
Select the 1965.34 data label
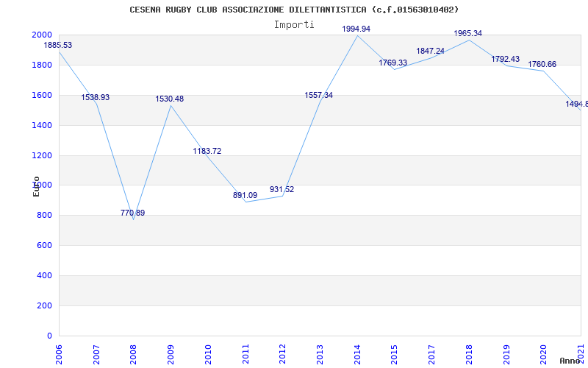467,33
